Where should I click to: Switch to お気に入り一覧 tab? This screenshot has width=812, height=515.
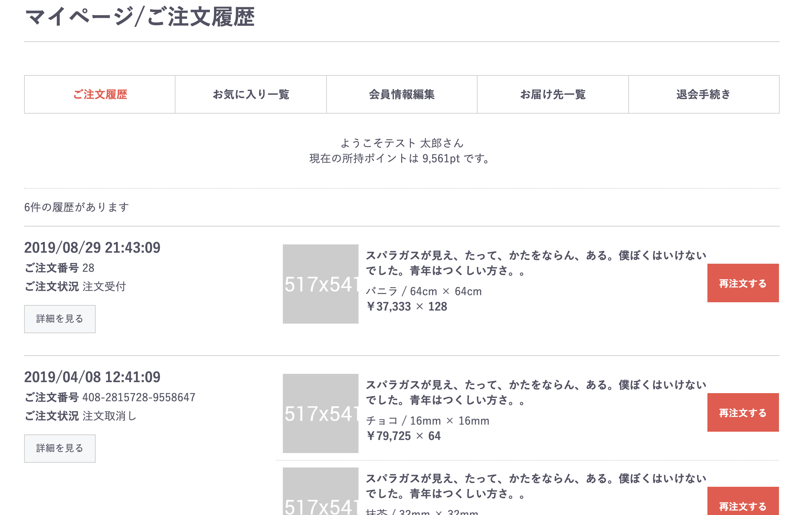coord(251,94)
